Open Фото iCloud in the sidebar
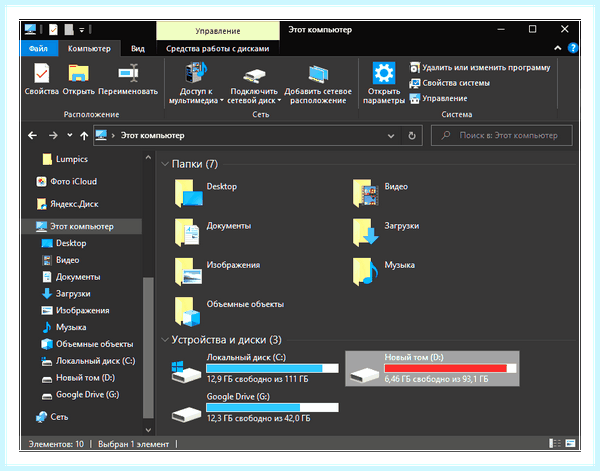The height and width of the screenshot is (471, 600). click(x=67, y=181)
